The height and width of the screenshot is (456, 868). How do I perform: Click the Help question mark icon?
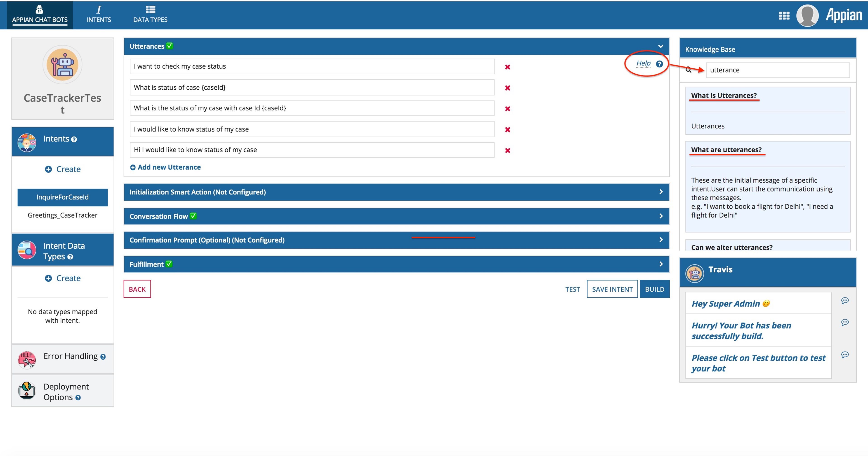coord(659,64)
